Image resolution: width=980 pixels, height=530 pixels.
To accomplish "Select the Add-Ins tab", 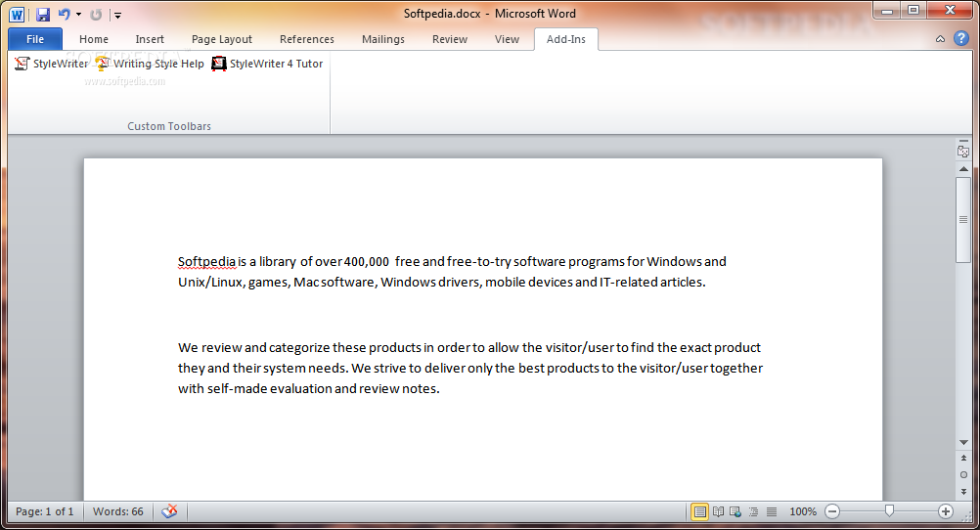I will click(565, 39).
